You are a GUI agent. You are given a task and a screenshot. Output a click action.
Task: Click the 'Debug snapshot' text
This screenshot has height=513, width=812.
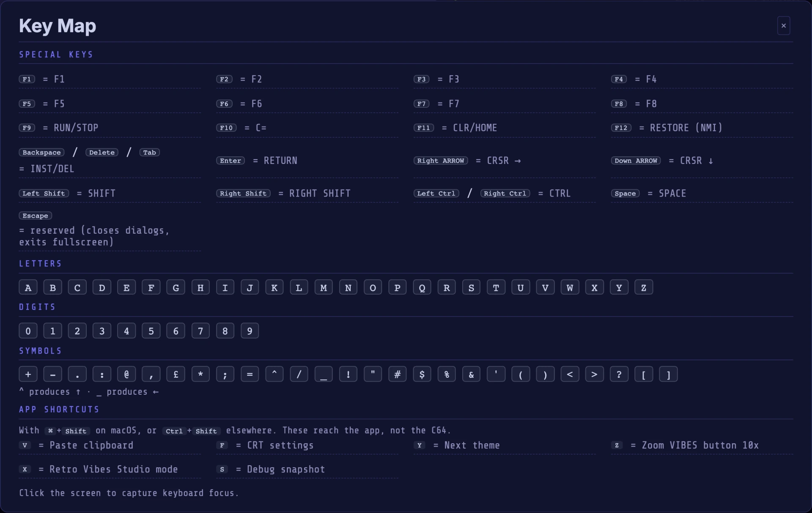tap(286, 469)
